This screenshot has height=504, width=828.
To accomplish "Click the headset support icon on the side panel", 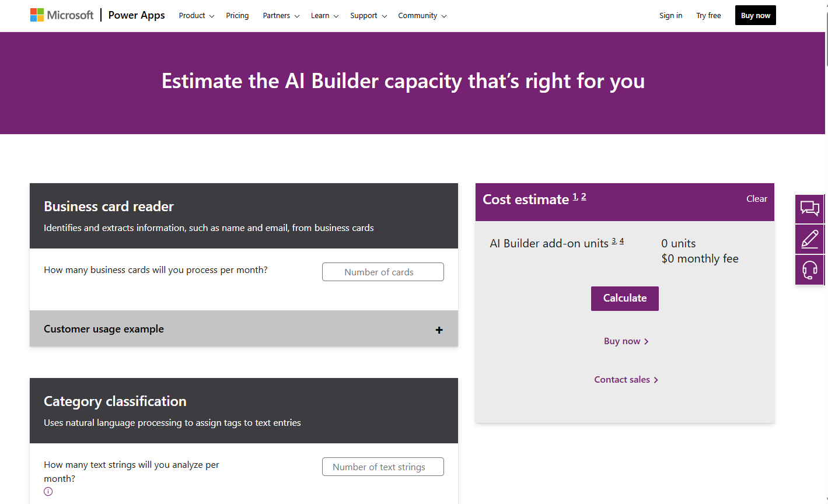I will point(809,270).
